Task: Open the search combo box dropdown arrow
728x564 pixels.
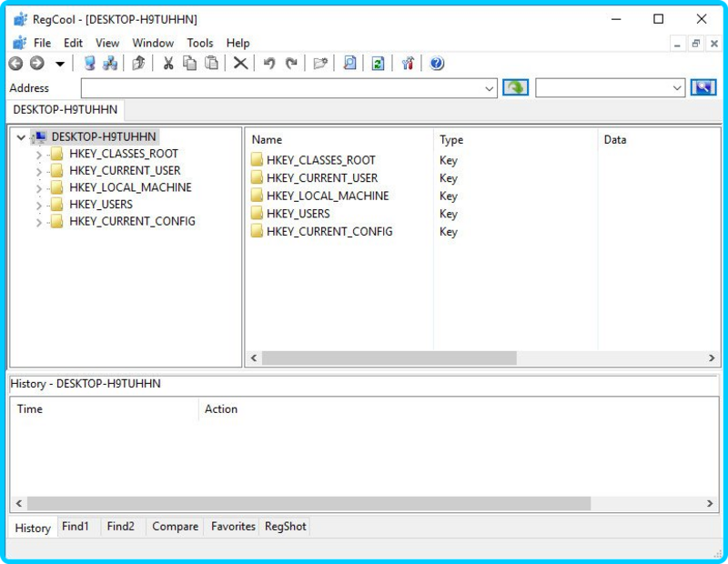Action: point(677,88)
